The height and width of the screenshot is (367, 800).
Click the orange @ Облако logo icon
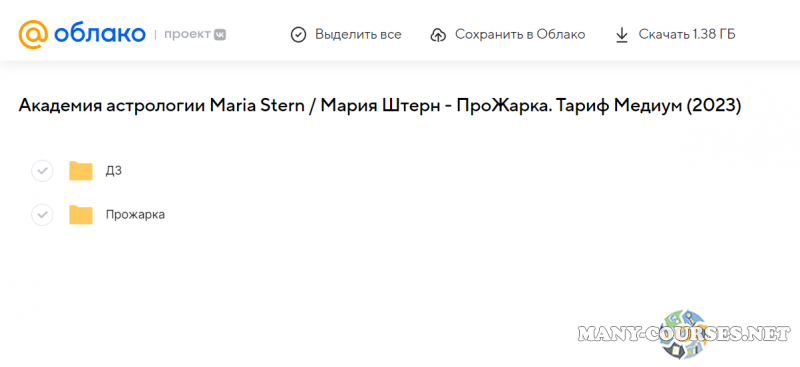click(x=33, y=34)
